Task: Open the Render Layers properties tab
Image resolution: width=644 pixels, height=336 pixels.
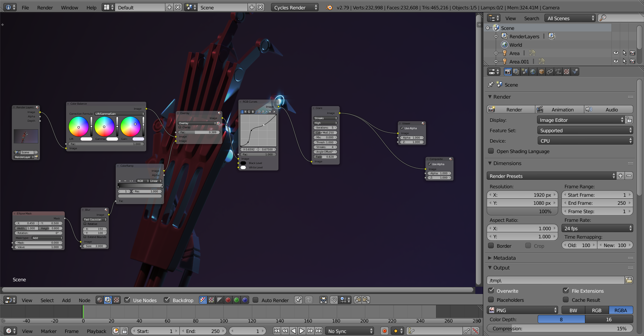Action: tap(516, 72)
